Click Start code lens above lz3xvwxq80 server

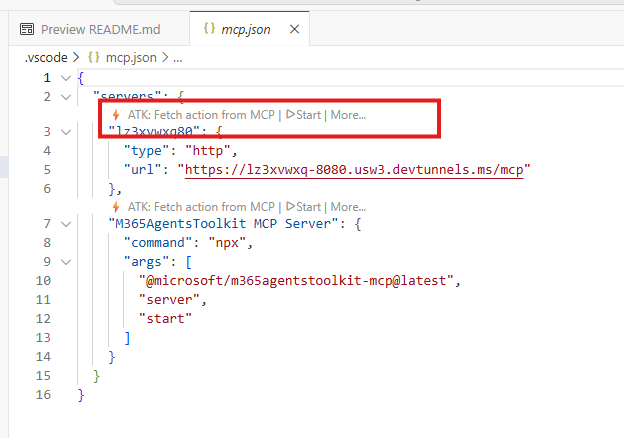tap(304, 115)
